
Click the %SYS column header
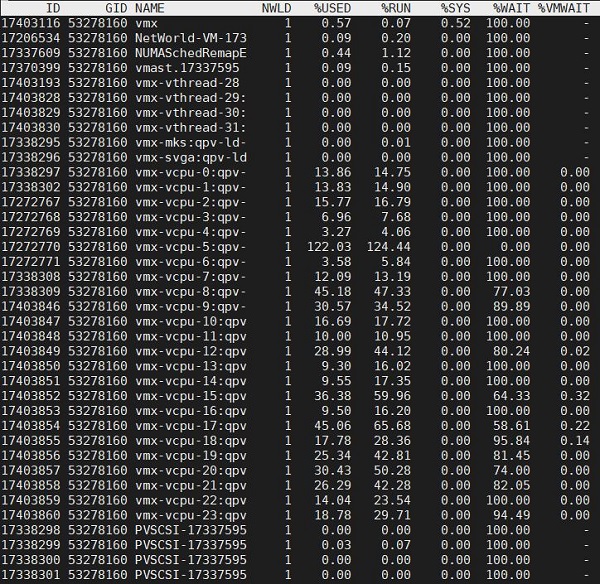(455, 8)
